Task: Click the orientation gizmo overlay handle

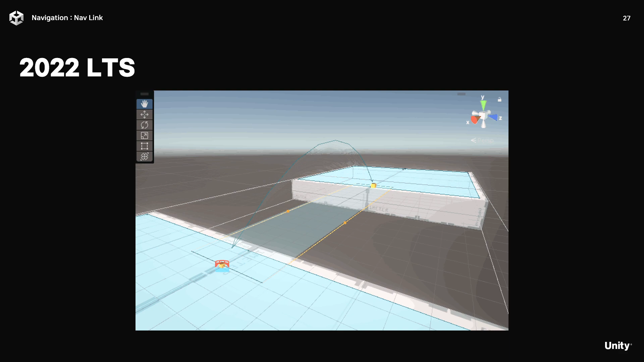Action: (x=462, y=94)
